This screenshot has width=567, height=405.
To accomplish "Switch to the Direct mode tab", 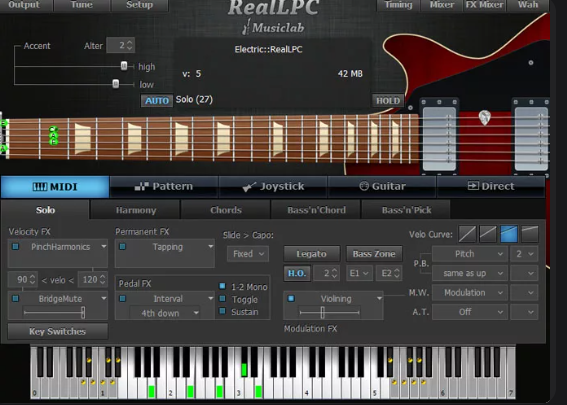I will pyautogui.click(x=491, y=187).
